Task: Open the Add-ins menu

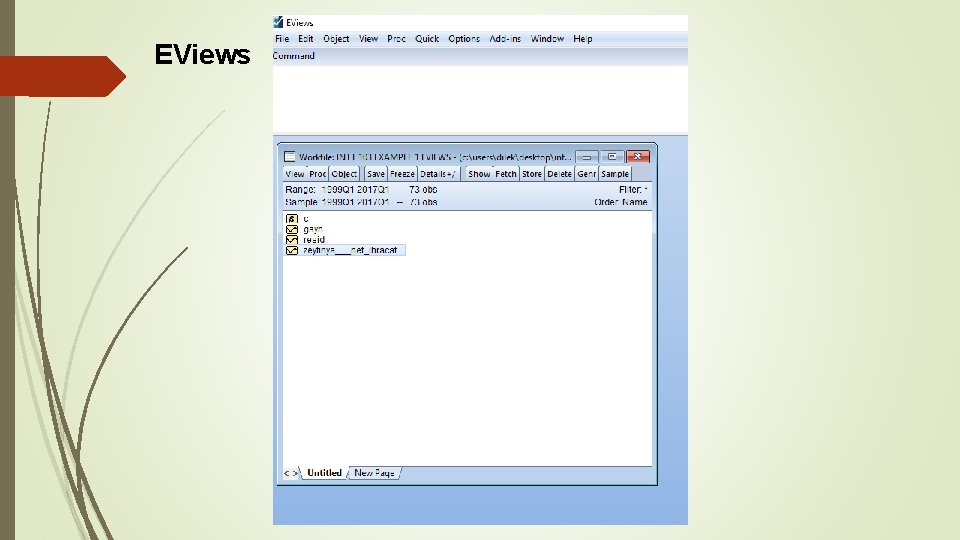Action: [505, 39]
